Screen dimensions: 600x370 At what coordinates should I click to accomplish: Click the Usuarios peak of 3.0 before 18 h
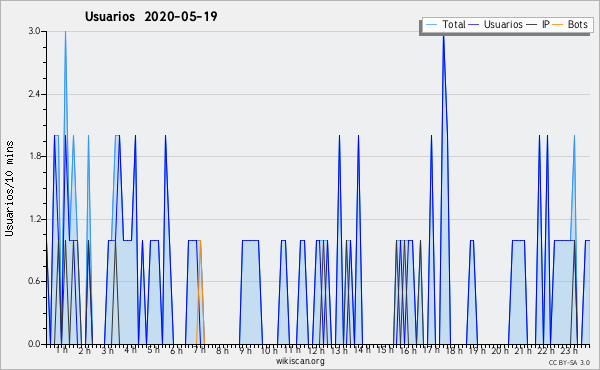(x=443, y=35)
